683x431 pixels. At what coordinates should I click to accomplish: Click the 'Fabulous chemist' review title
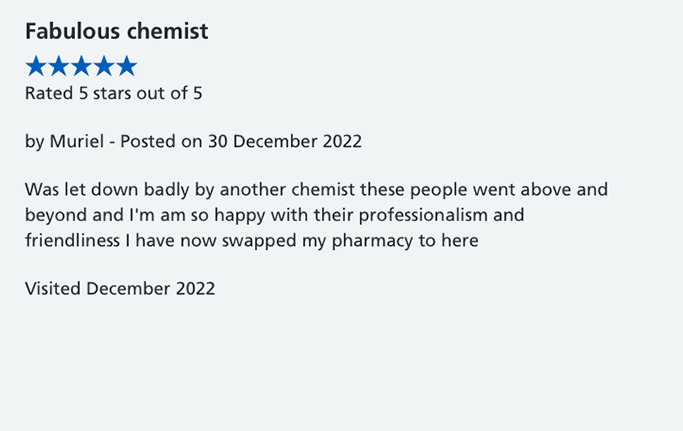tap(116, 31)
